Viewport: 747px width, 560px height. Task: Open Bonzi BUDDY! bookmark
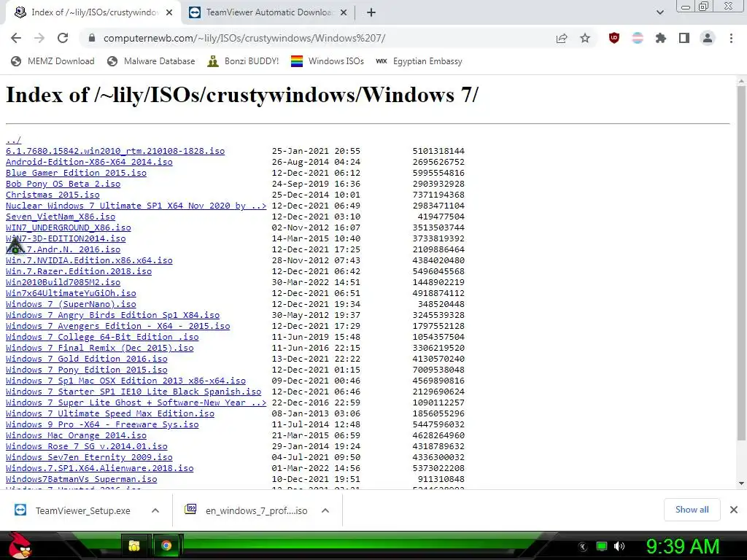tap(243, 61)
